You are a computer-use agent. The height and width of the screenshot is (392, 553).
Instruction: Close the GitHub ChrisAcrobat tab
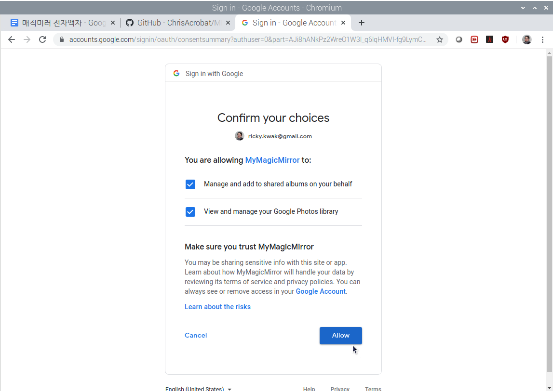coord(228,23)
